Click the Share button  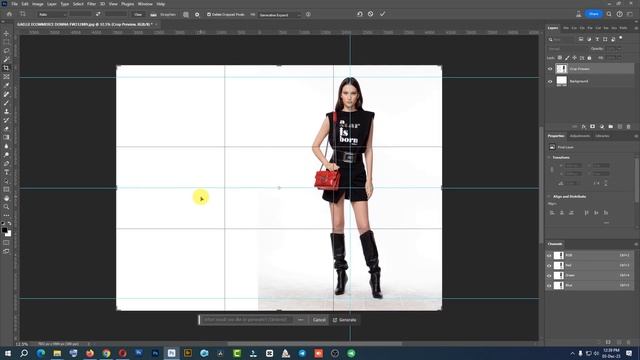[x=594, y=14]
